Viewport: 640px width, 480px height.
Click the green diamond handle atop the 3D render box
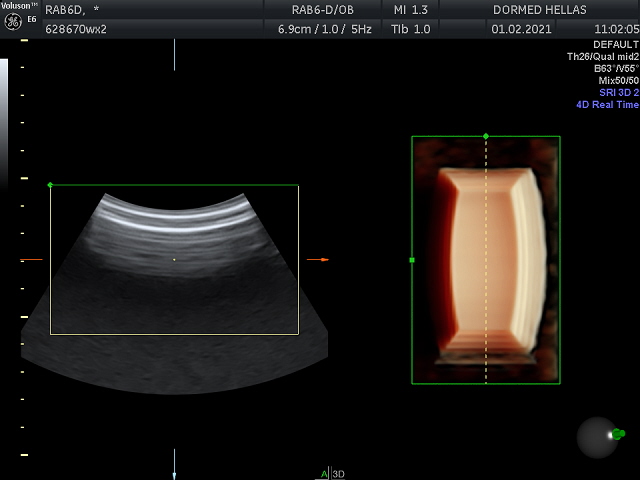(486, 136)
